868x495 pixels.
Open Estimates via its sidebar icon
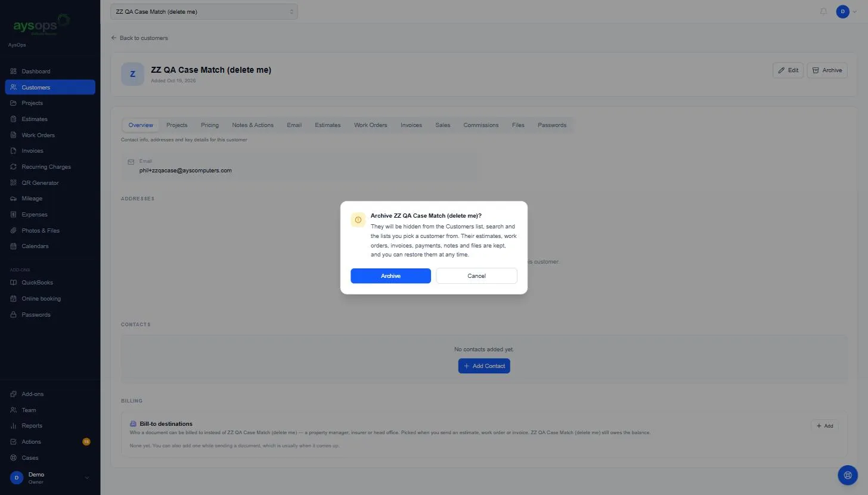coord(14,119)
